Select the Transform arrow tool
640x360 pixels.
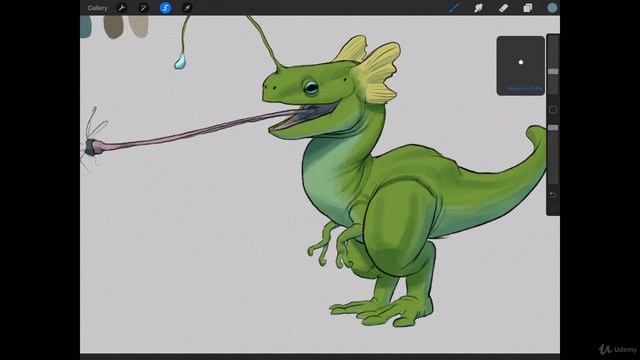(x=187, y=8)
